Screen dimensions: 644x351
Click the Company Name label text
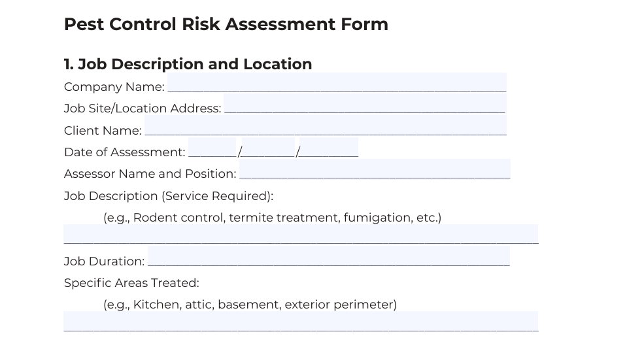114,87
